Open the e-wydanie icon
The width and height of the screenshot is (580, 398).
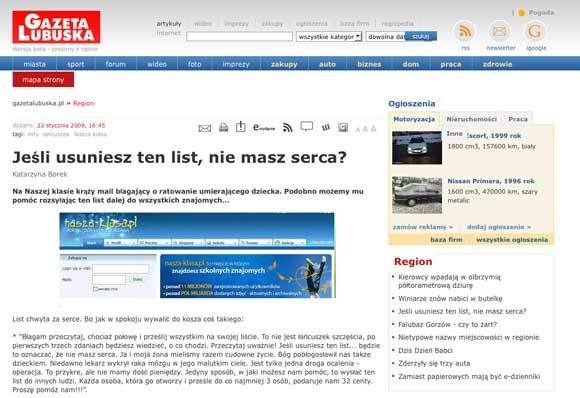(264, 127)
